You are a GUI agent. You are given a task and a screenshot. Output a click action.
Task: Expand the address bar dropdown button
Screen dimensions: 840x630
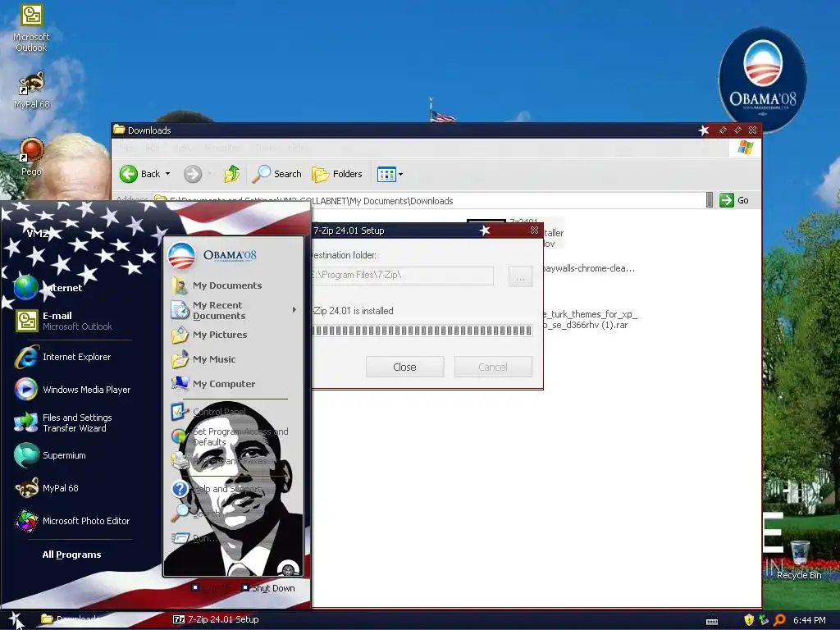710,200
